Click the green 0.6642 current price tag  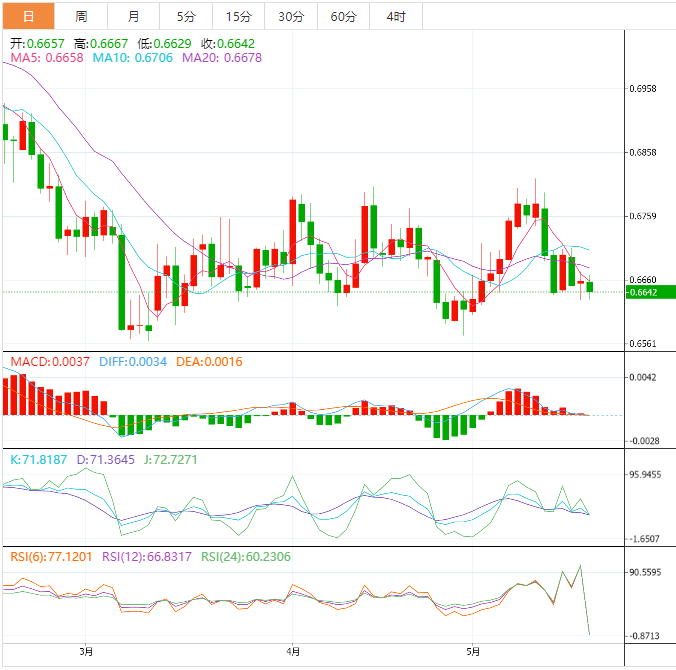tap(641, 292)
